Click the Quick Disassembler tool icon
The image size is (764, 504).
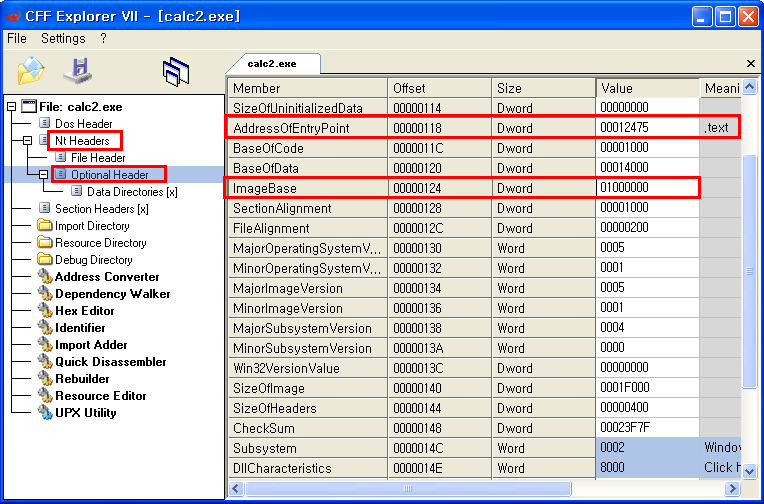(45, 362)
